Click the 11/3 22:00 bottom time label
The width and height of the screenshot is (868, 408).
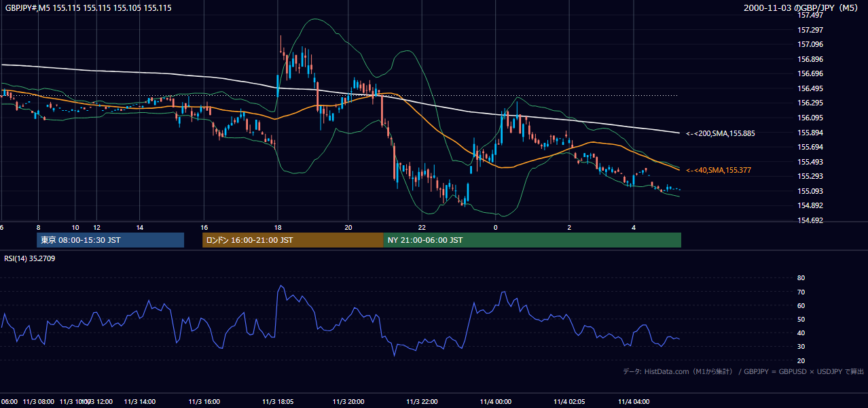[x=422, y=402]
